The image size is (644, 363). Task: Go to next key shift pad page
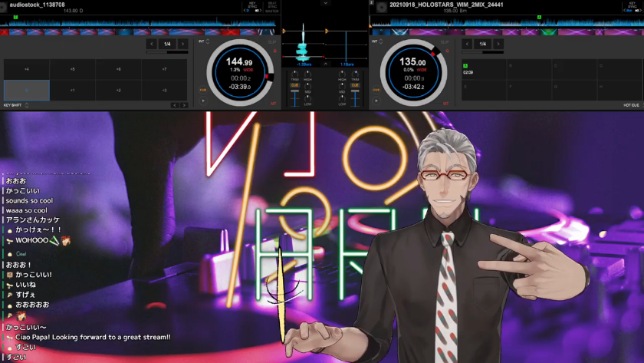(x=184, y=105)
